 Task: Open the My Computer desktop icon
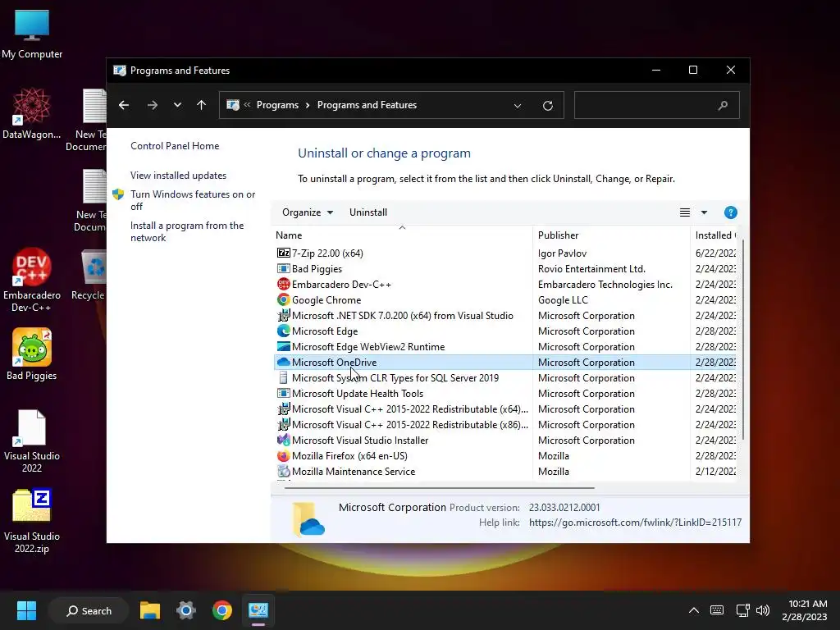coord(32,34)
